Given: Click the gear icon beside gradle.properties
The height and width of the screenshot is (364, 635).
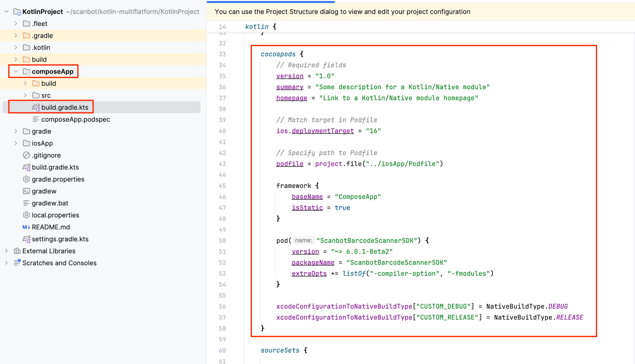Looking at the screenshot, I should [x=27, y=179].
